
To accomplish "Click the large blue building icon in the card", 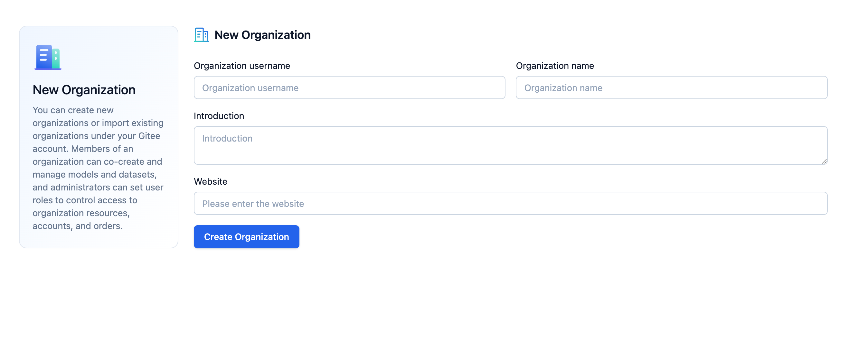I will coord(48,57).
